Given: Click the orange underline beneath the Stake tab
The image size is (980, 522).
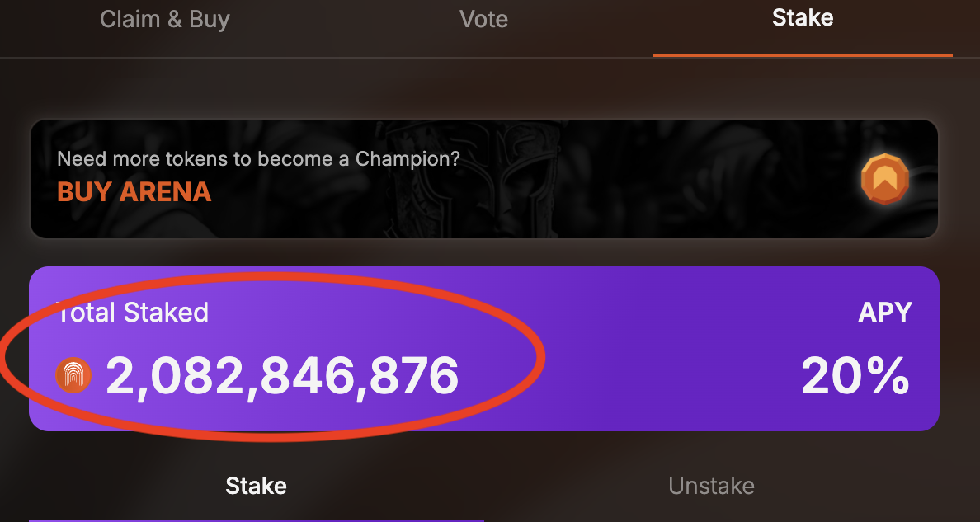Looking at the screenshot, I should click(802, 55).
